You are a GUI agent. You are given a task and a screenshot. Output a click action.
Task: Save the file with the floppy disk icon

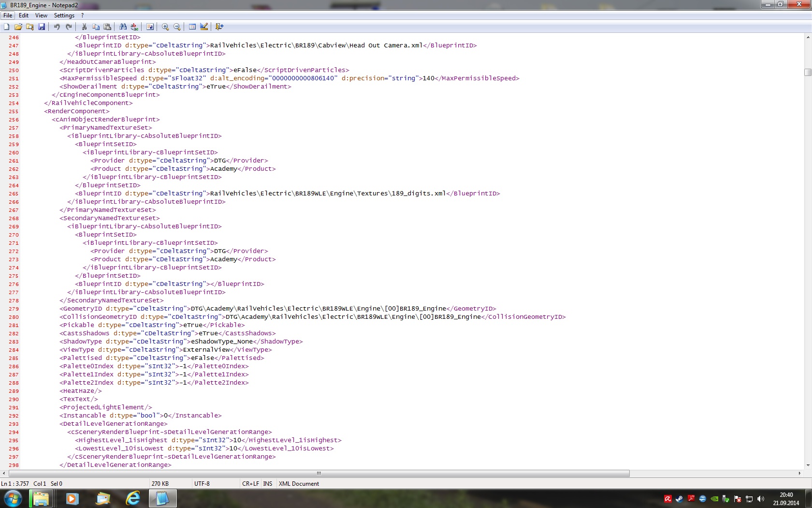(42, 27)
